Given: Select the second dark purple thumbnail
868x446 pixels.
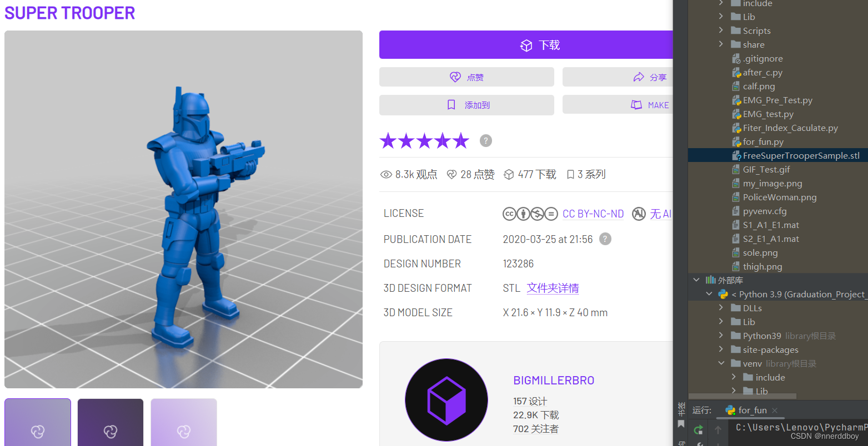Looking at the screenshot, I should point(111,422).
